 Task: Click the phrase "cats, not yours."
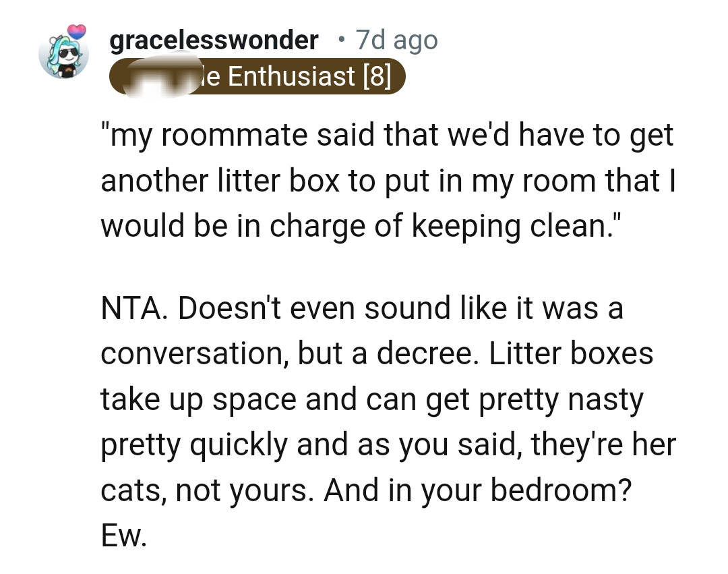point(208,490)
